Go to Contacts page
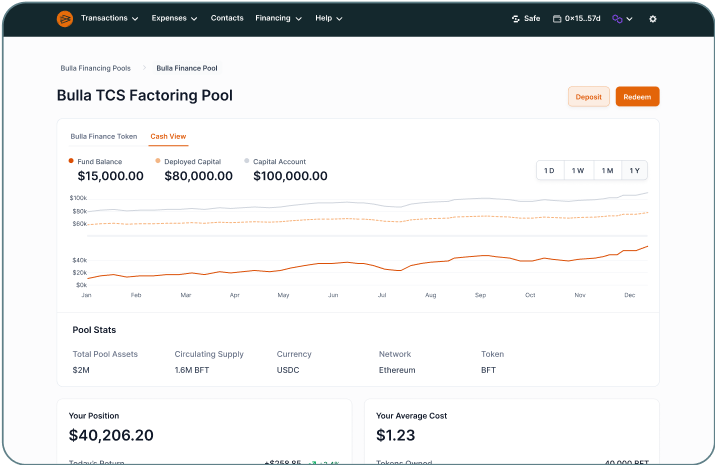This screenshot has width=715, height=465. [227, 18]
